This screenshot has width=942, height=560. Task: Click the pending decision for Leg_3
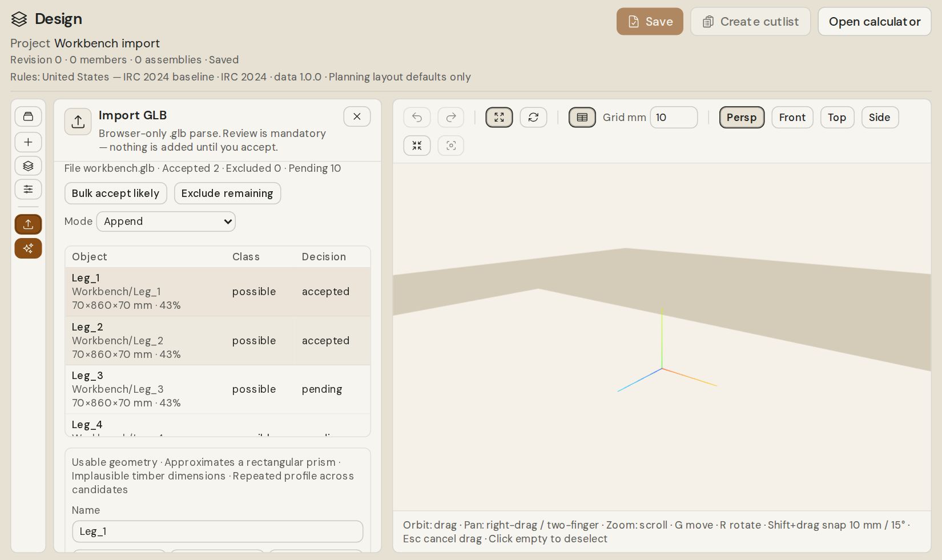322,389
